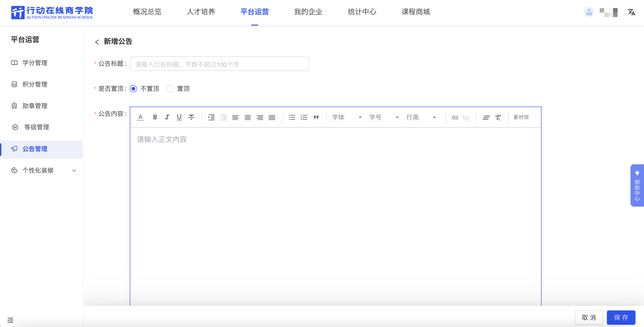
Task: Toggle italic formatting in editor
Action: pyautogui.click(x=167, y=117)
